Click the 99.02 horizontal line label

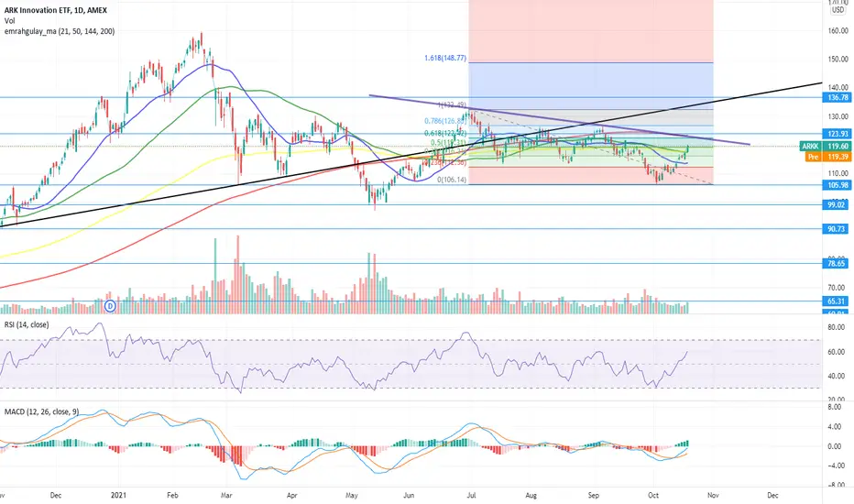point(838,205)
